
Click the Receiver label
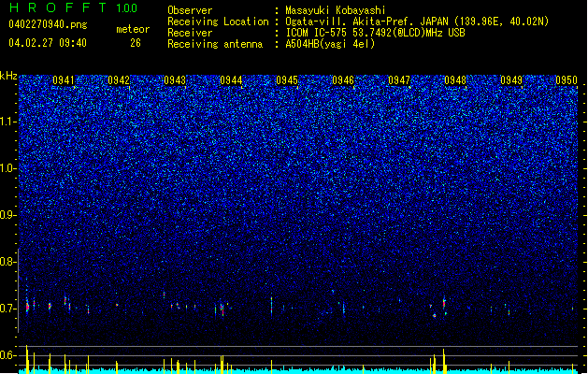pyautogui.click(x=190, y=33)
